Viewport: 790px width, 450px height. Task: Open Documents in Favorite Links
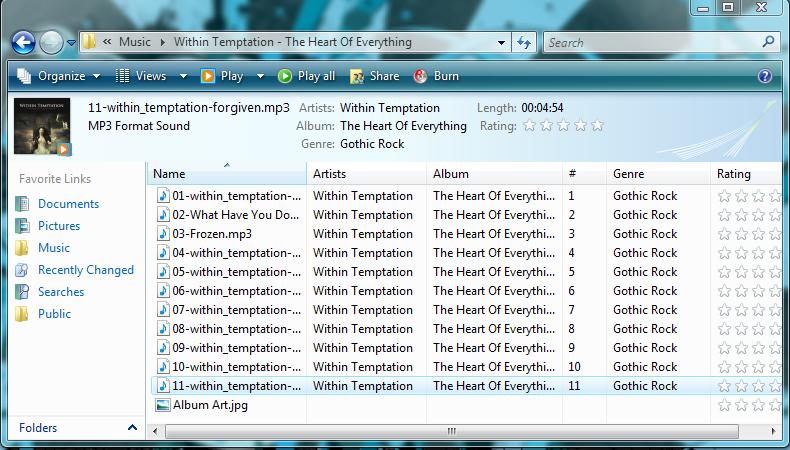coord(68,204)
